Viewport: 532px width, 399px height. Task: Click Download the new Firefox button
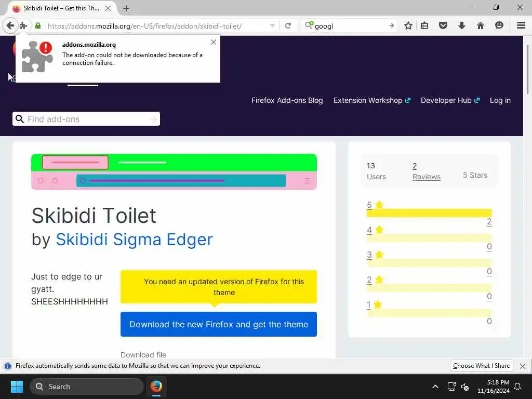219,324
